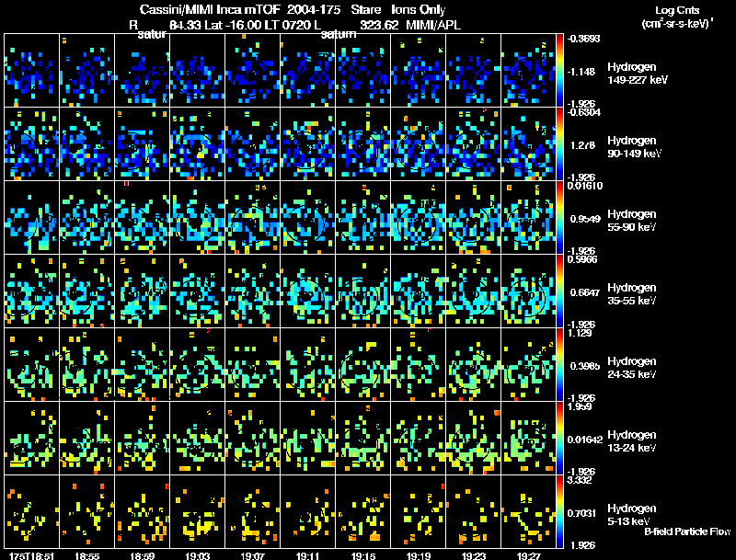This screenshot has width=736, height=560.
Task: Open the 149-227 keV image panel at 18:51
Action: [31, 71]
